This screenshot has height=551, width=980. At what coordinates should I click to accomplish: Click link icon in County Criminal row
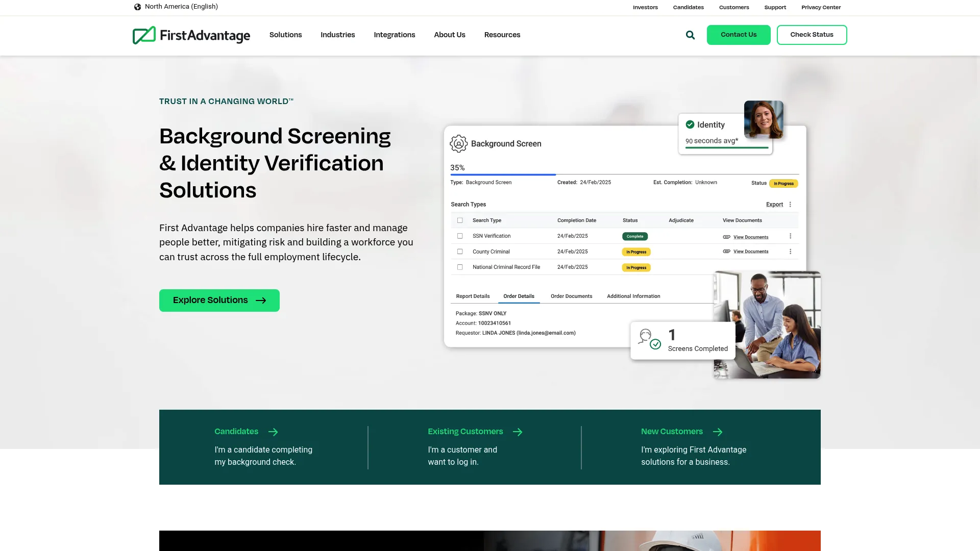click(726, 251)
